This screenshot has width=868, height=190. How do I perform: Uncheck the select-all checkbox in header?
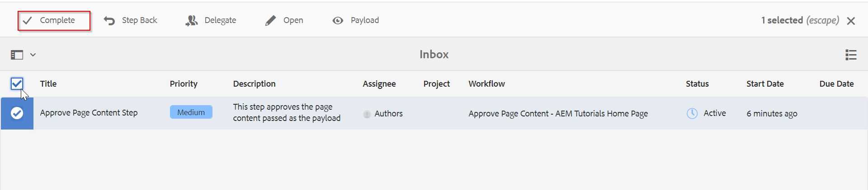17,83
